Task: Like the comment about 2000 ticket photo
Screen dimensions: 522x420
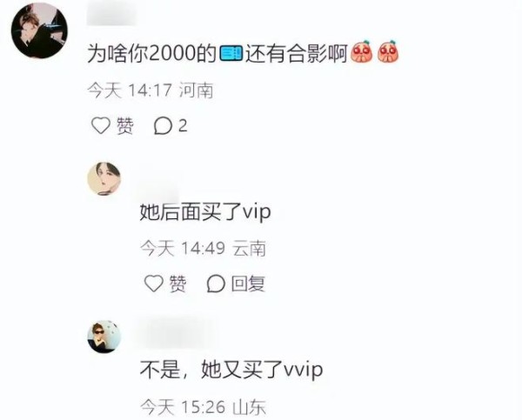Action: click(101, 126)
